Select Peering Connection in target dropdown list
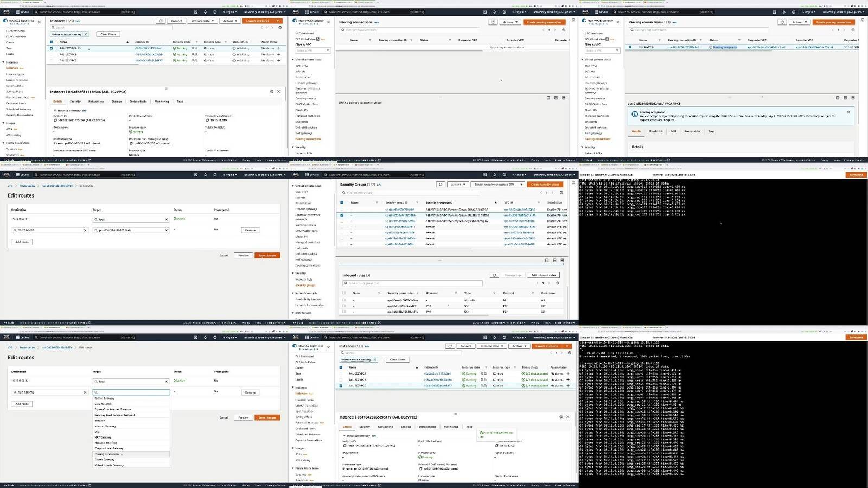Image resolution: width=868 pixels, height=488 pixels. [132, 454]
